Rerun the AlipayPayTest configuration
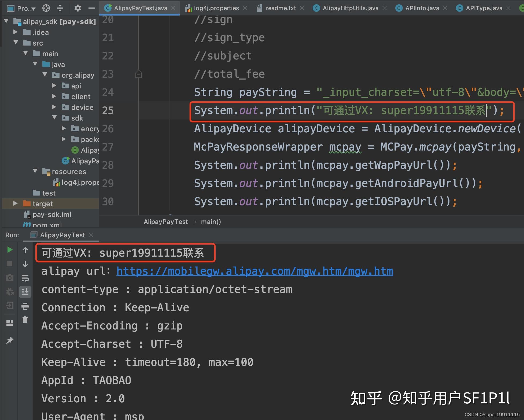The image size is (524, 420). [10, 250]
